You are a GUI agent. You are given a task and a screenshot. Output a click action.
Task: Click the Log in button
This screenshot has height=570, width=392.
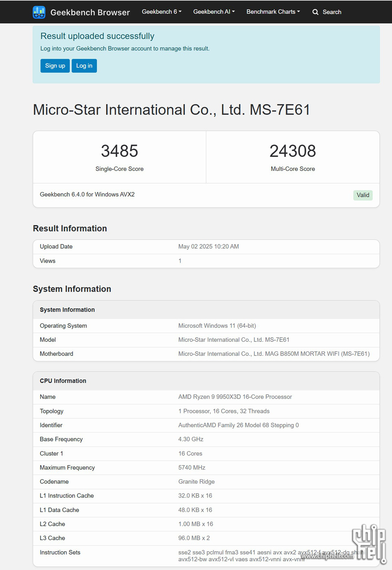(x=84, y=66)
